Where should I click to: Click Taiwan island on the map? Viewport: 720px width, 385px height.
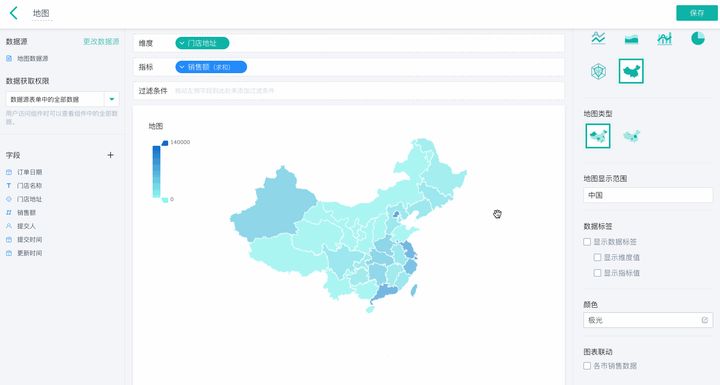coord(413,290)
